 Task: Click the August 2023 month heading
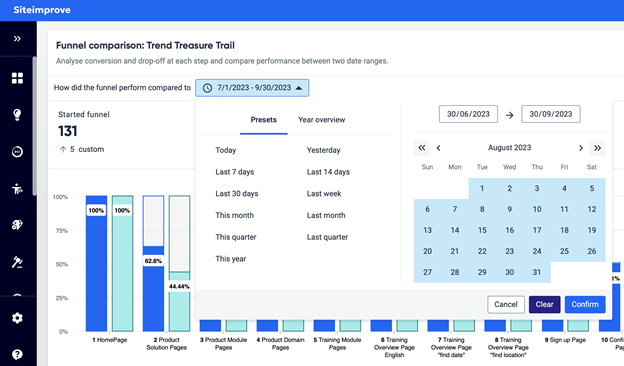[x=509, y=148]
